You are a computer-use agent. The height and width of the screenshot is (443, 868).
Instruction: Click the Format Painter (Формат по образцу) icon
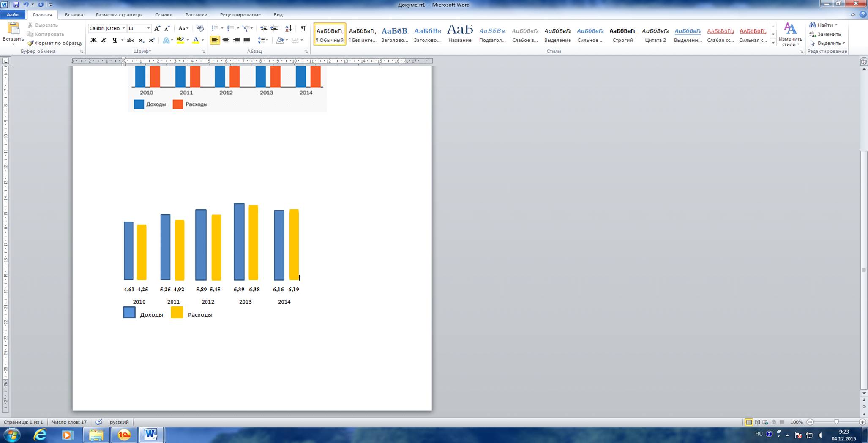pyautogui.click(x=30, y=43)
